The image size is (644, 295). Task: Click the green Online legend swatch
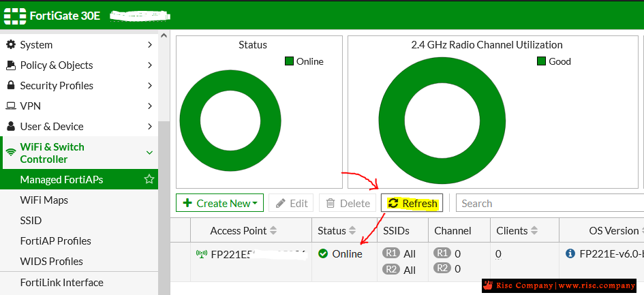click(289, 61)
